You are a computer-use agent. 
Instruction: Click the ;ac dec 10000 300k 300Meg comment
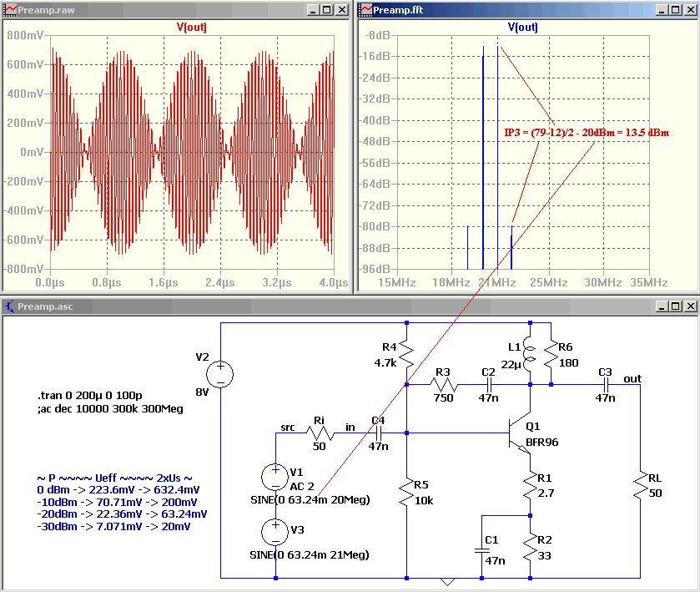pyautogui.click(x=110, y=409)
